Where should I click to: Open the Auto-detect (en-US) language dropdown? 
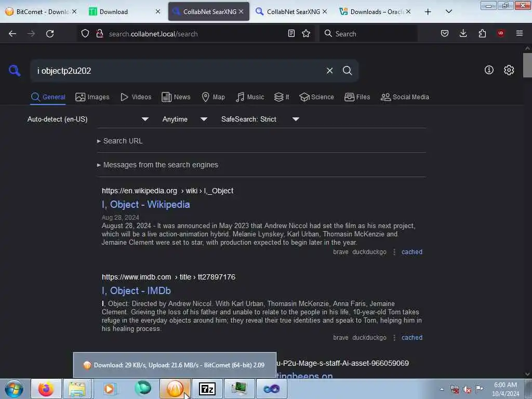coord(88,119)
